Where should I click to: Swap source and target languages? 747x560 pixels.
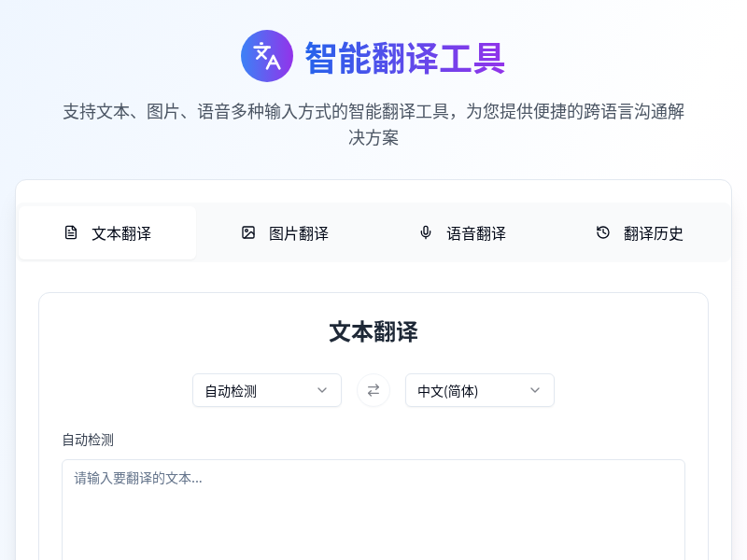click(x=373, y=390)
